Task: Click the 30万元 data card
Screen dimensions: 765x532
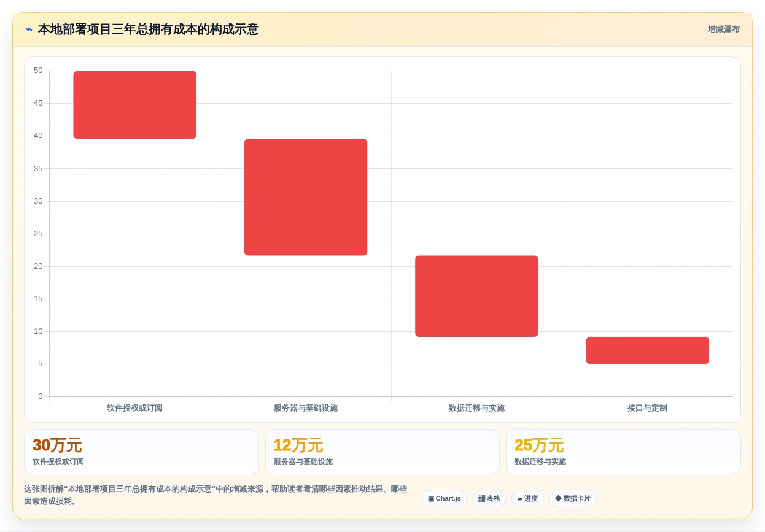Action: coord(141,452)
